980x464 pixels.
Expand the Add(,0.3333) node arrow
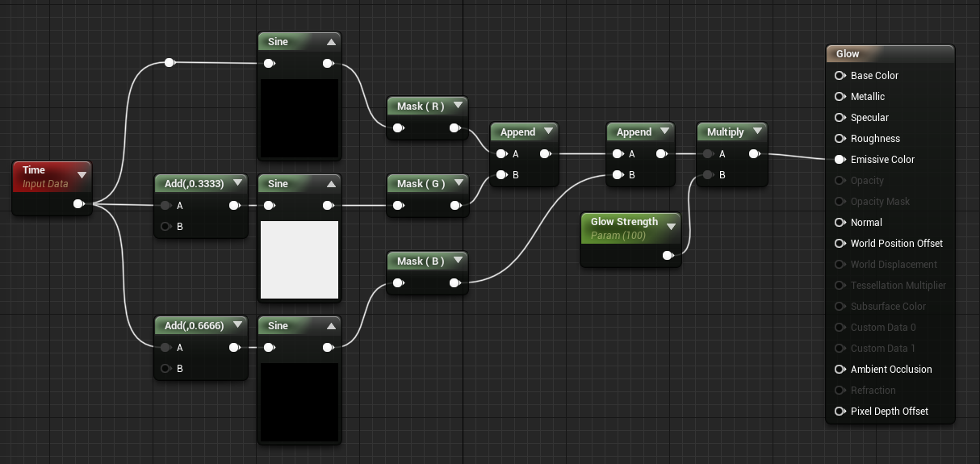tap(237, 184)
